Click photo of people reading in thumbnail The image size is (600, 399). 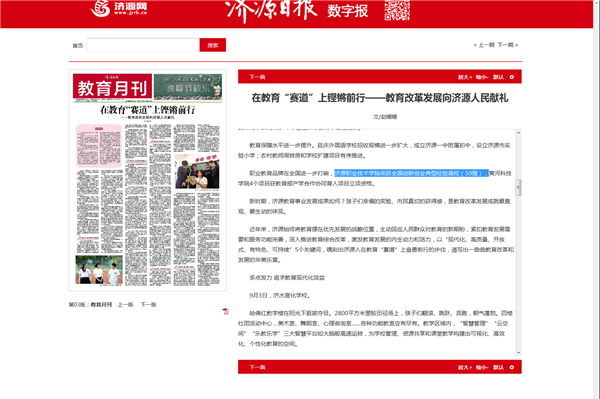click(197, 172)
